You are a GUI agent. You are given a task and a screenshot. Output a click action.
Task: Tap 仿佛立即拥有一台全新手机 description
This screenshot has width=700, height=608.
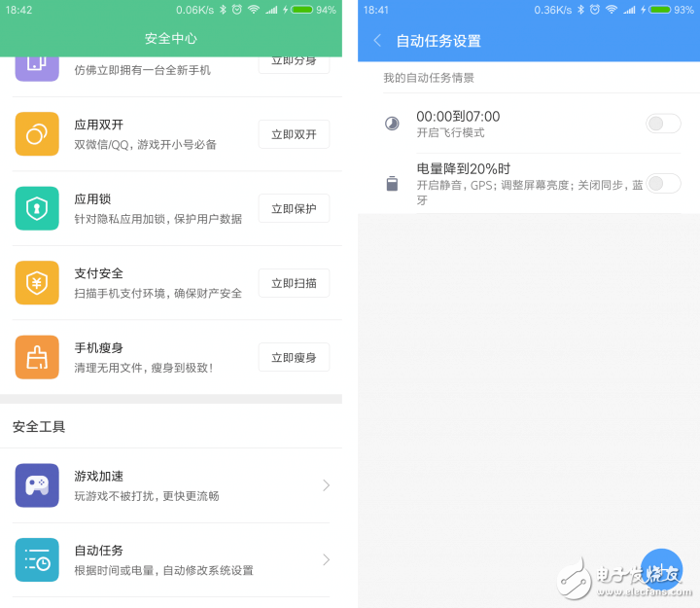coord(142,70)
